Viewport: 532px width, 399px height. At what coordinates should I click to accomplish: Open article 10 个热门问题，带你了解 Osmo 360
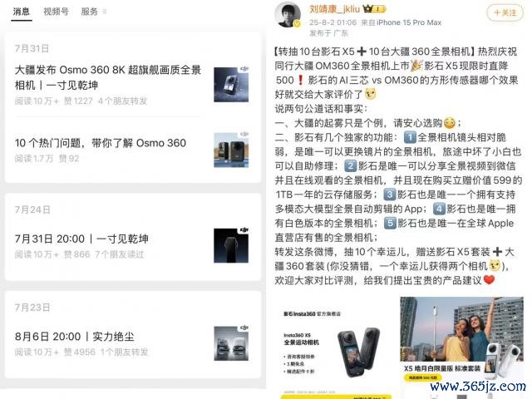(x=101, y=143)
